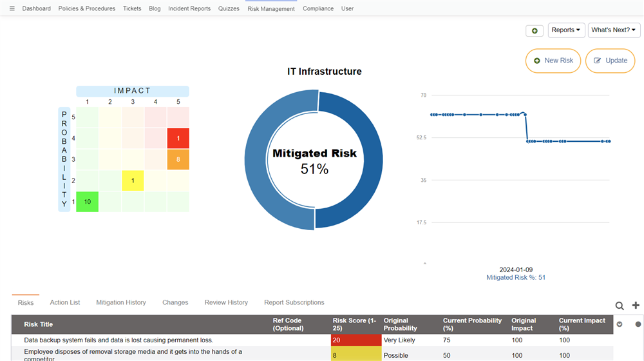The height and width of the screenshot is (361, 644).
Task: Click the gray circle icon beside table header
Action: pos(638,324)
